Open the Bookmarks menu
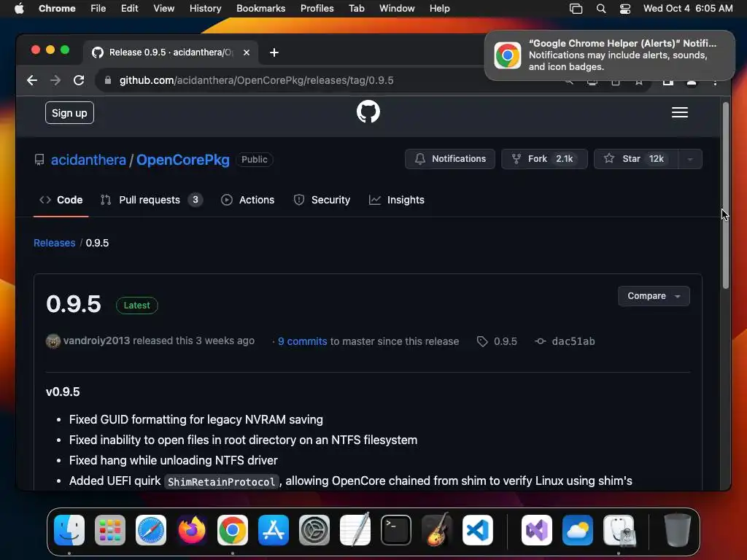The width and height of the screenshot is (747, 560). click(260, 9)
